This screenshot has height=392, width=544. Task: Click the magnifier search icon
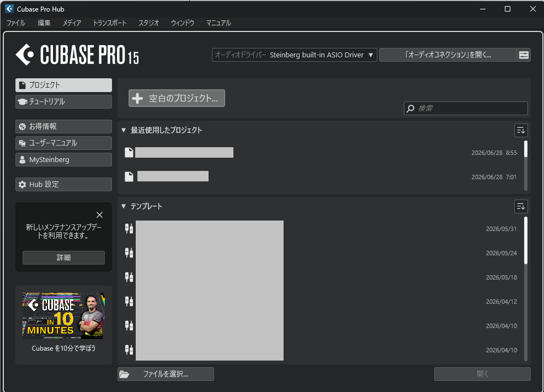pyautogui.click(x=410, y=109)
